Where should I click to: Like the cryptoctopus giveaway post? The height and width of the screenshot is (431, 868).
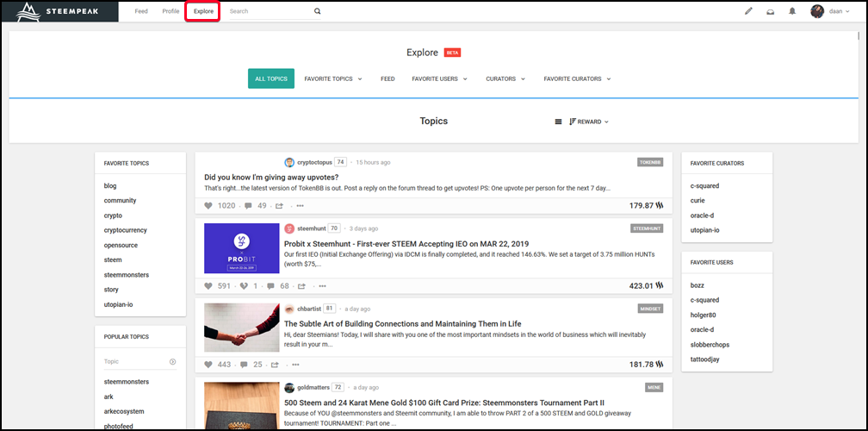[208, 205]
